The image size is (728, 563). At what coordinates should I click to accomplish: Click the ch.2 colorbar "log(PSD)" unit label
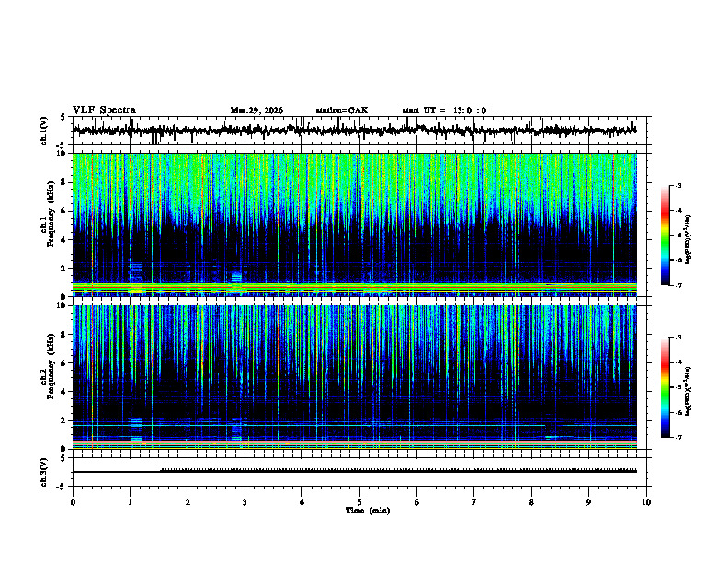pyautogui.click(x=688, y=391)
